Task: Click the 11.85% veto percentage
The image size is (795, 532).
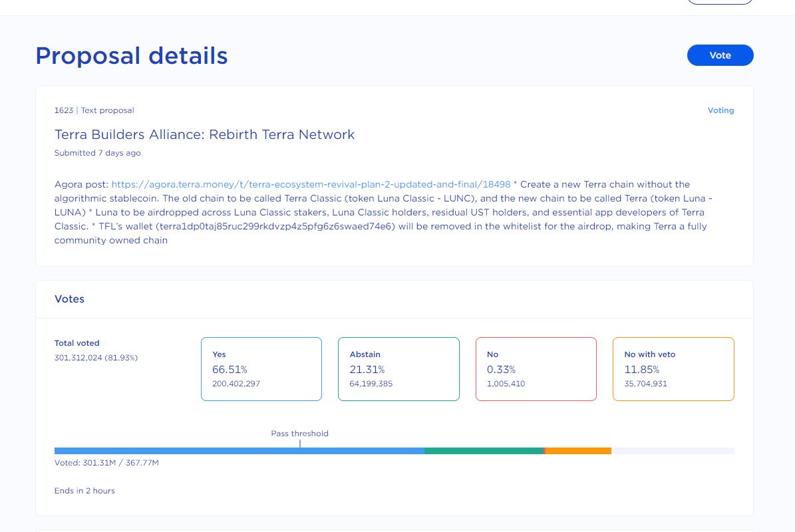Action: (642, 369)
